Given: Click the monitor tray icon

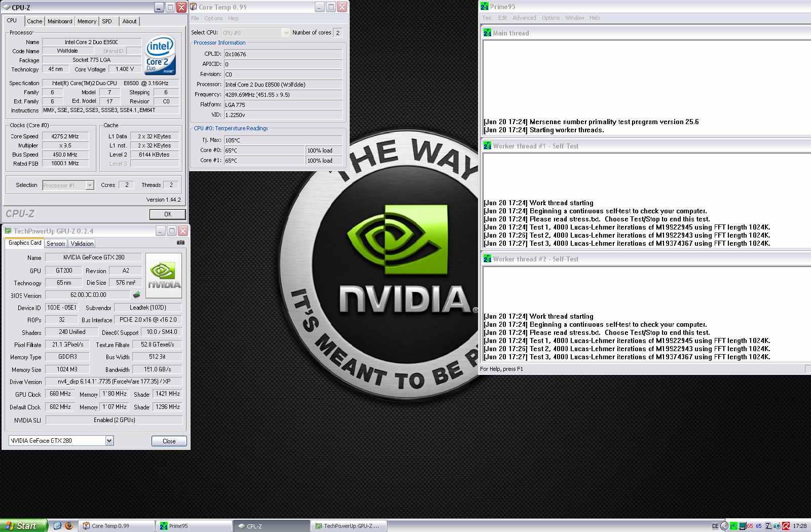Looking at the screenshot, I should click(x=742, y=526).
